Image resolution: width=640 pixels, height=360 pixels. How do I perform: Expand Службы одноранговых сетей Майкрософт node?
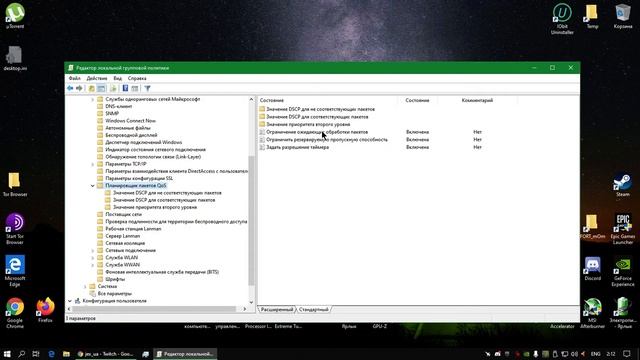[93, 99]
